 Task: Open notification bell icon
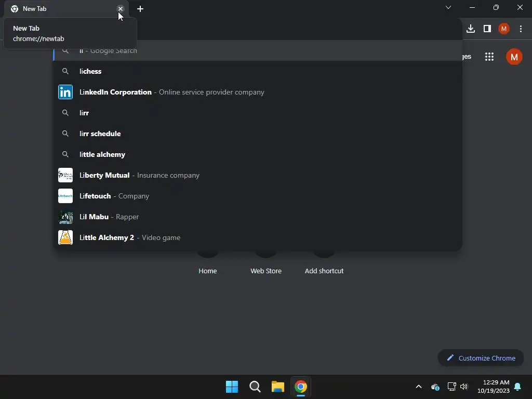[518, 387]
